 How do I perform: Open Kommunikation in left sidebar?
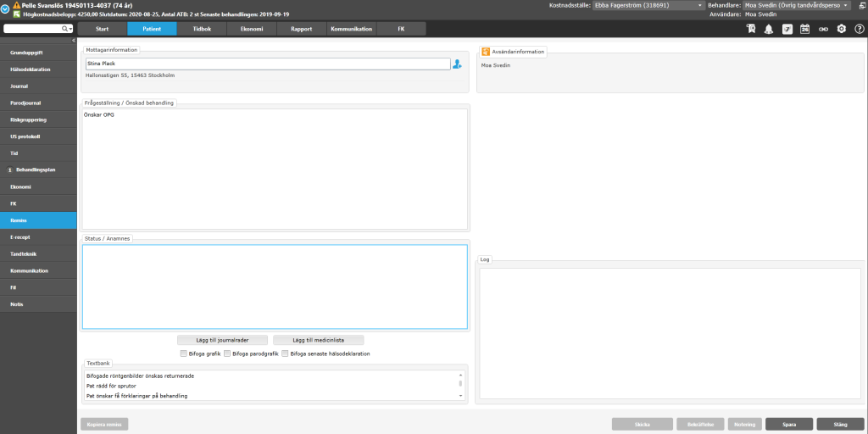(x=38, y=270)
